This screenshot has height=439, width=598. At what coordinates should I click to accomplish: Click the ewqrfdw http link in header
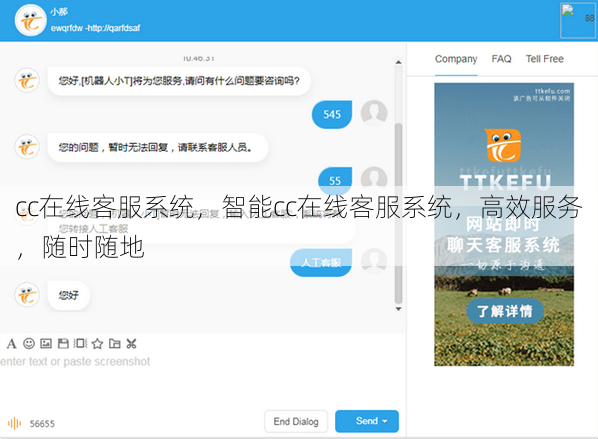[x=95, y=28]
